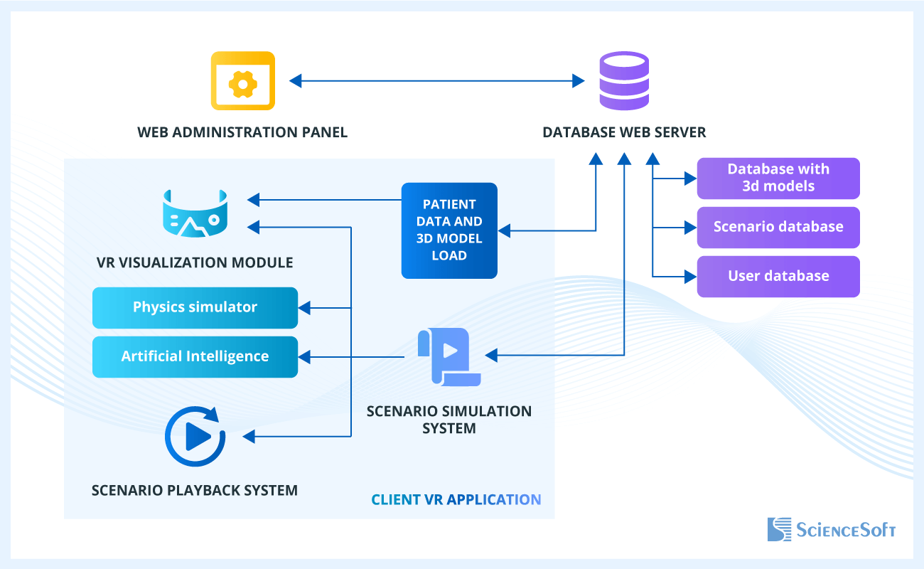
Task: Select the Scenario database box
Action: [778, 227]
